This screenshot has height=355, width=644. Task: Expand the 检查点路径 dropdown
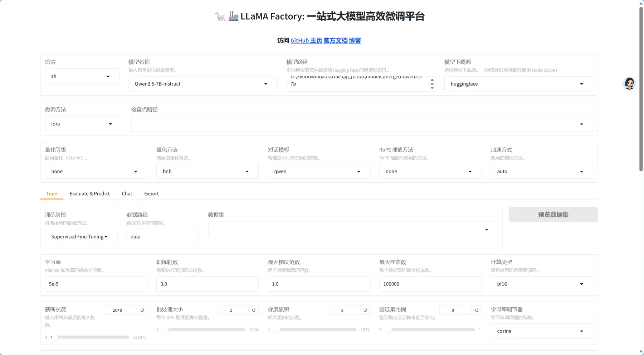pos(362,124)
